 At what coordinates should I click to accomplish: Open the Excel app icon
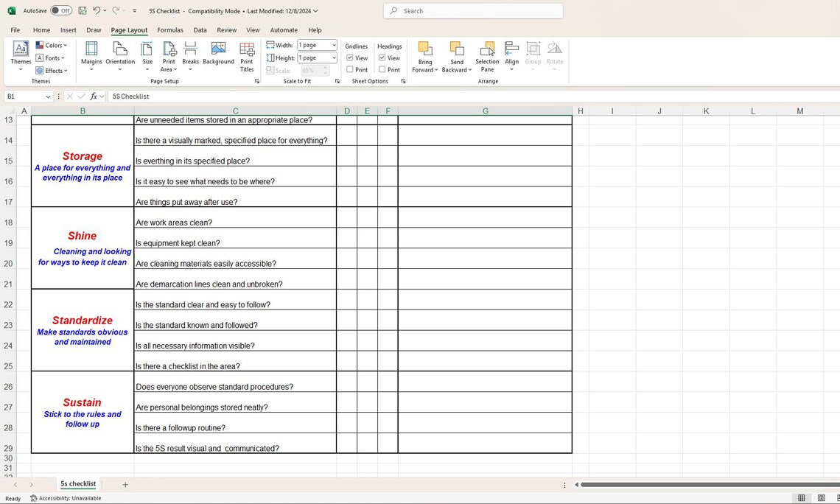pos(11,11)
